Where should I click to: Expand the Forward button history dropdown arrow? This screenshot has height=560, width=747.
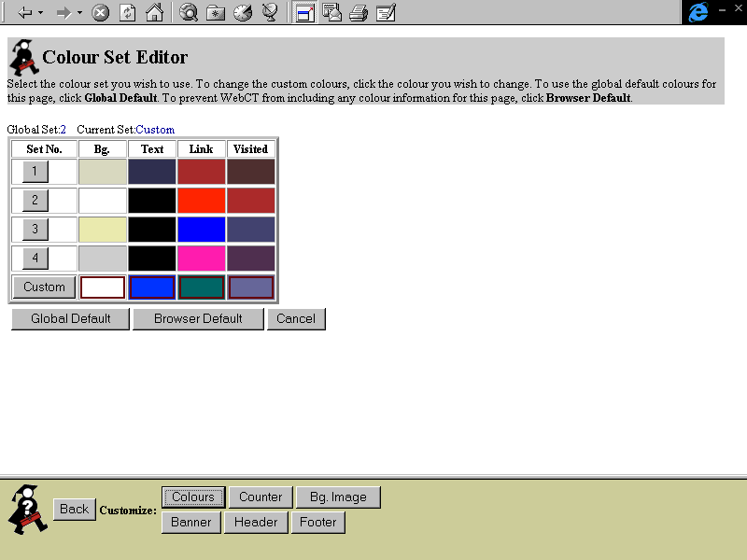point(79,13)
